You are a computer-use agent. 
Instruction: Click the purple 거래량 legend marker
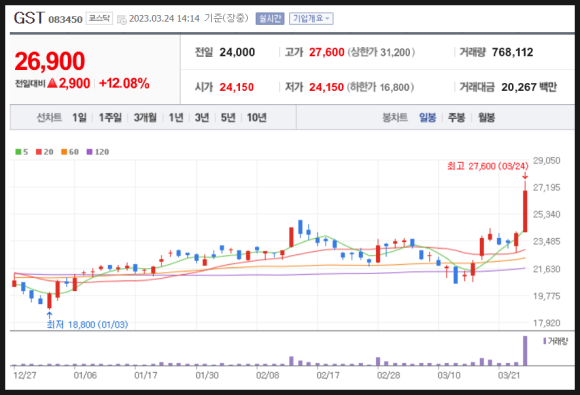point(544,341)
